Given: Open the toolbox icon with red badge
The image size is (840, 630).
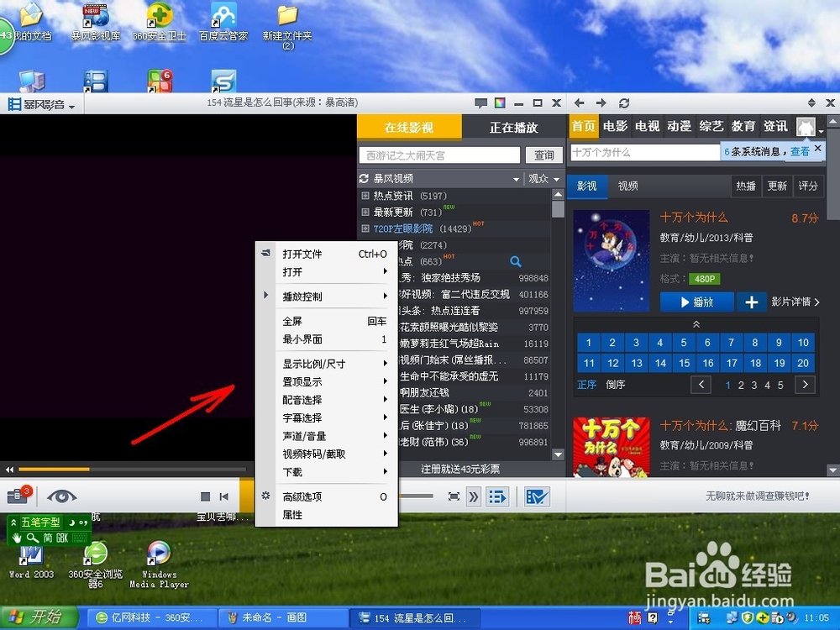Looking at the screenshot, I should click(x=19, y=495).
